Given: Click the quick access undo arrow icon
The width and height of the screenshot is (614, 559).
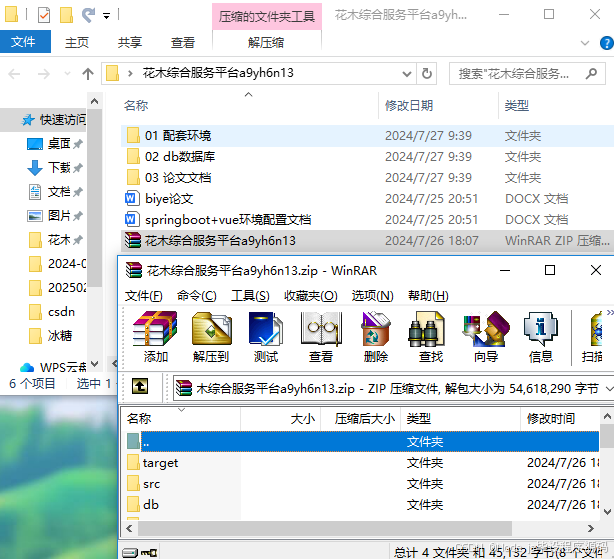Looking at the screenshot, I should (x=88, y=15).
